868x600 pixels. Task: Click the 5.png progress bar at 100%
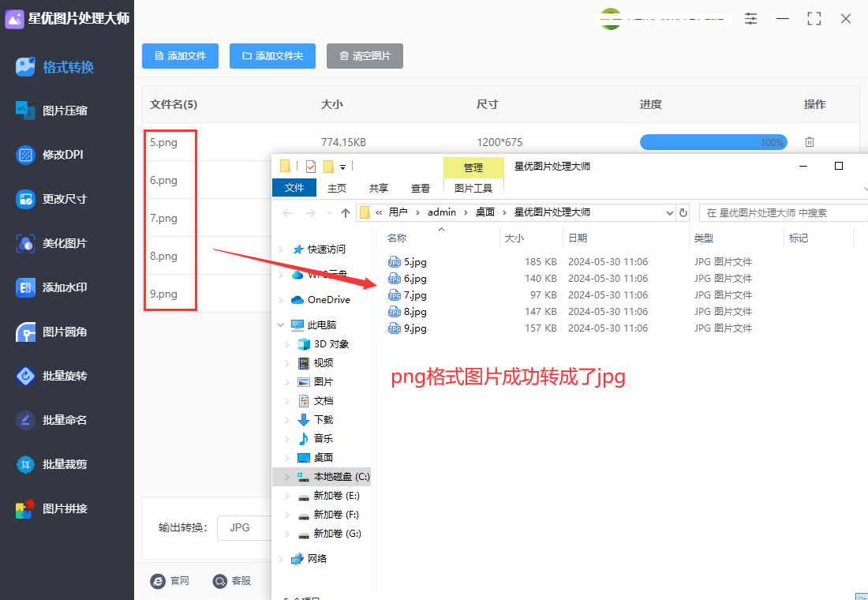(713, 142)
